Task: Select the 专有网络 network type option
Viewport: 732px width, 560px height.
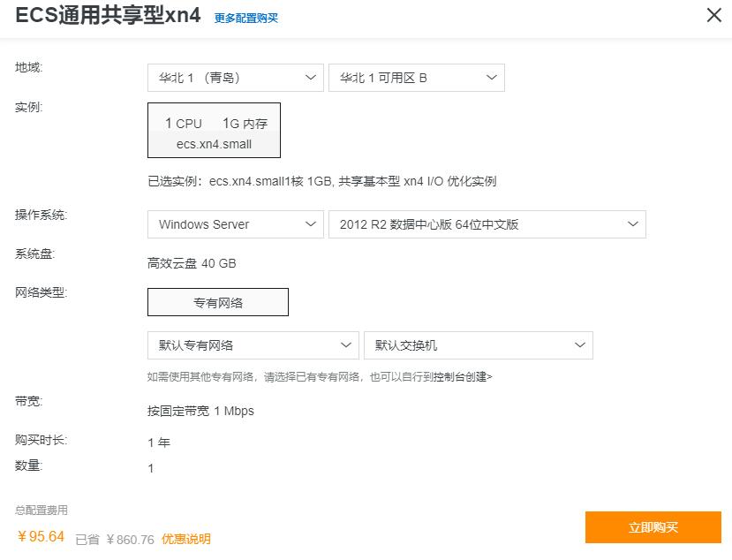Action: (x=217, y=301)
